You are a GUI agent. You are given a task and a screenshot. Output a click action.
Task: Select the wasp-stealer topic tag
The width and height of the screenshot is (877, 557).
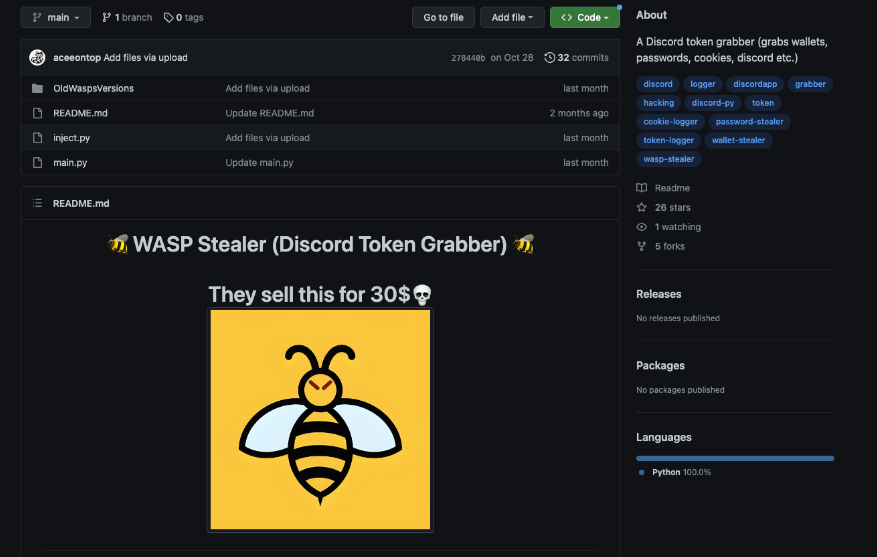point(668,159)
